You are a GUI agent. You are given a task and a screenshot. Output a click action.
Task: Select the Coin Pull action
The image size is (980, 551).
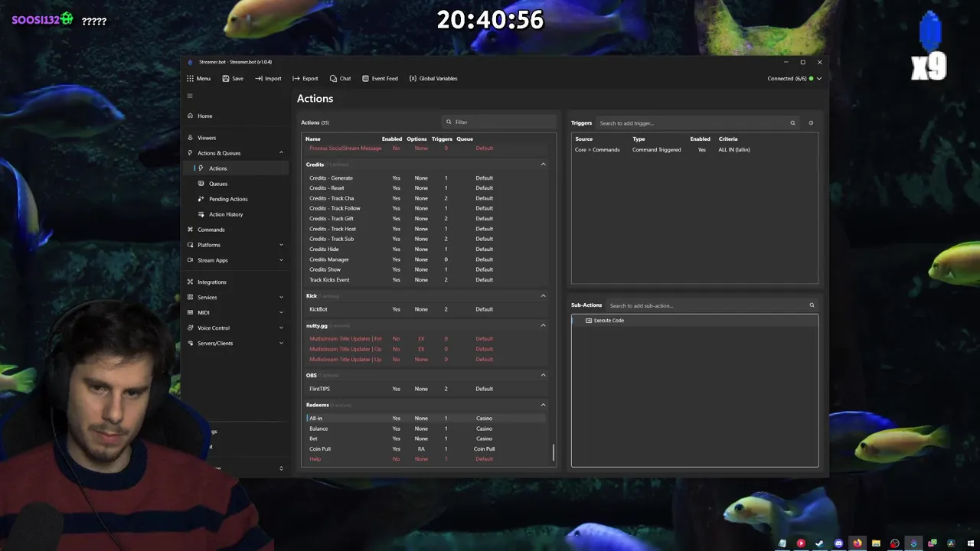pos(426,448)
